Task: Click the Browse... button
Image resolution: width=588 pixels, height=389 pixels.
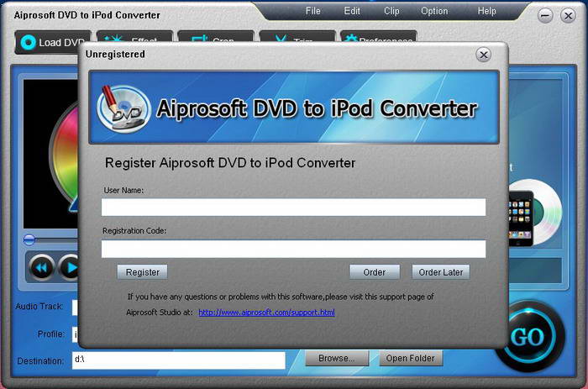Action: click(x=337, y=358)
